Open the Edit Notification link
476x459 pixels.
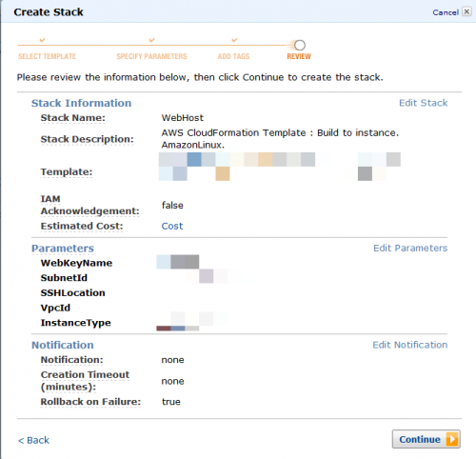point(409,345)
